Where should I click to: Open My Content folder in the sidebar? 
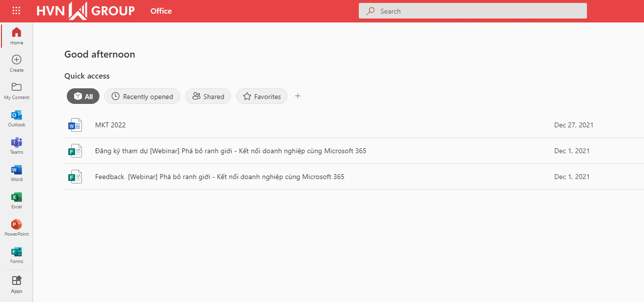[x=17, y=91]
